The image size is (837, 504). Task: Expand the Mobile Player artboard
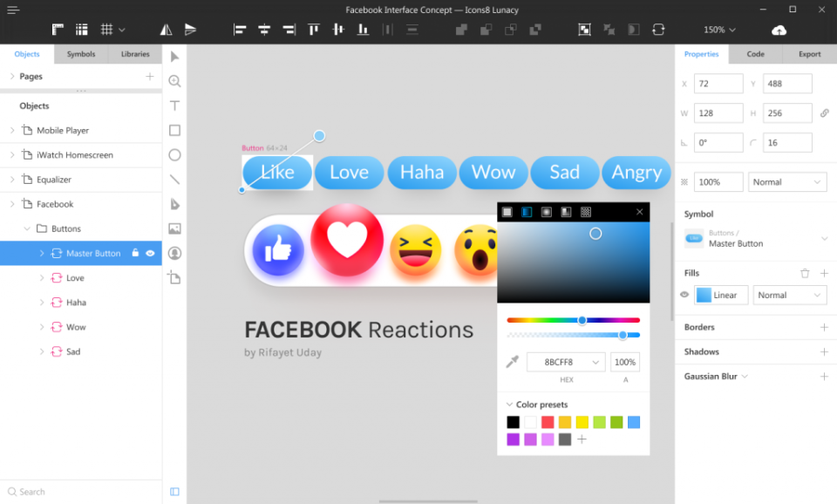[11, 130]
